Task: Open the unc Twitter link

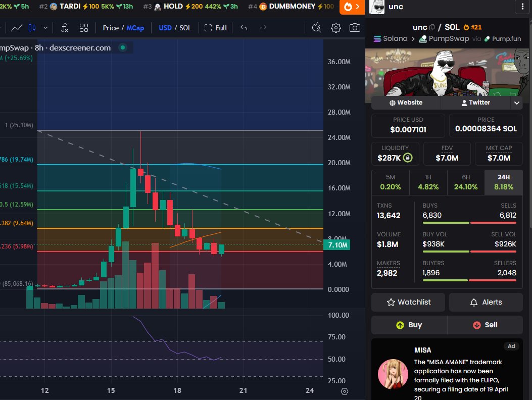Action: [x=476, y=103]
